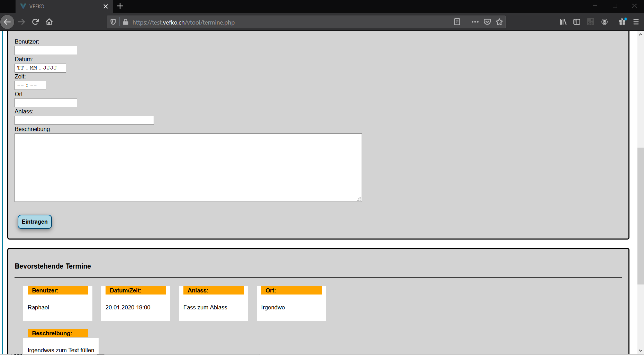Open tracking protection shield icon
The width and height of the screenshot is (644, 355).
(x=113, y=22)
